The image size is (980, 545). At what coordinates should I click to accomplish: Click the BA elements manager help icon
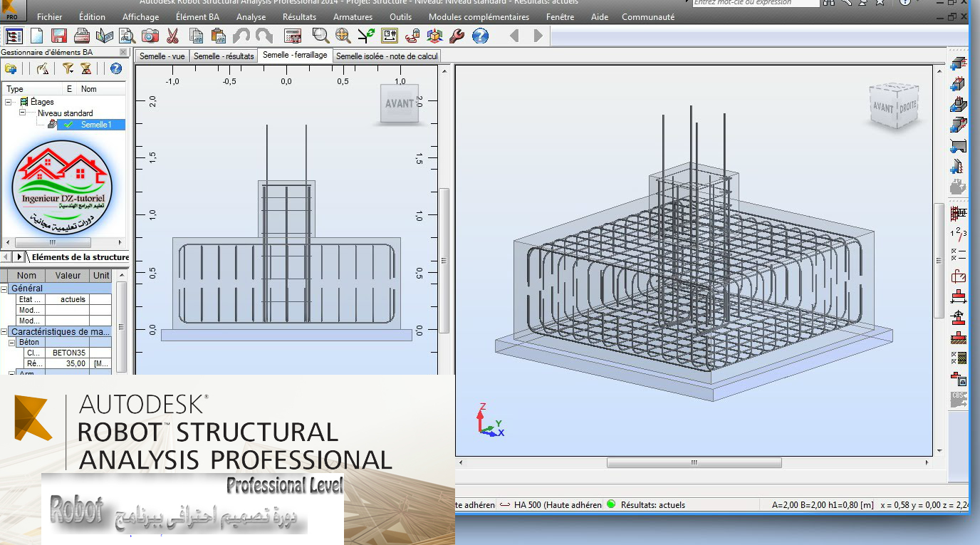[x=116, y=68]
